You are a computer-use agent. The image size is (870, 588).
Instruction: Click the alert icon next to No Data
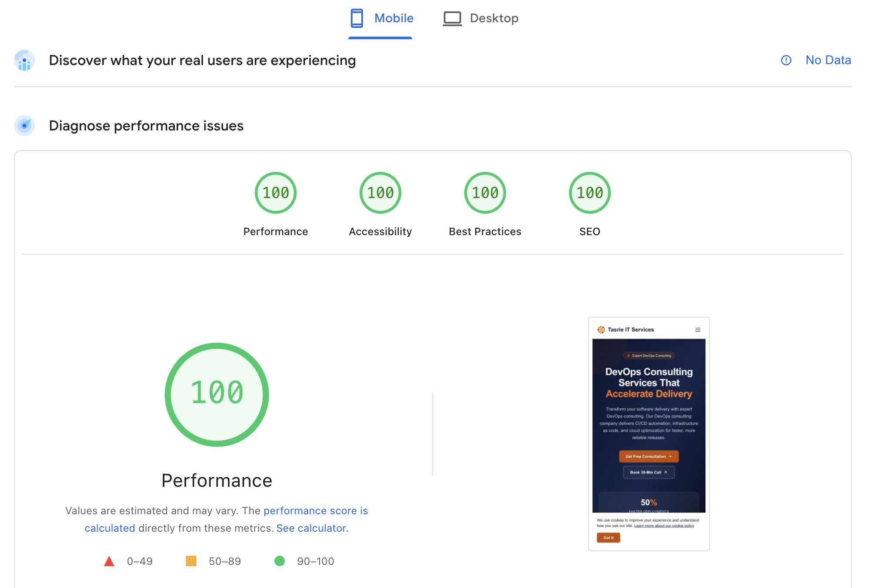(786, 61)
